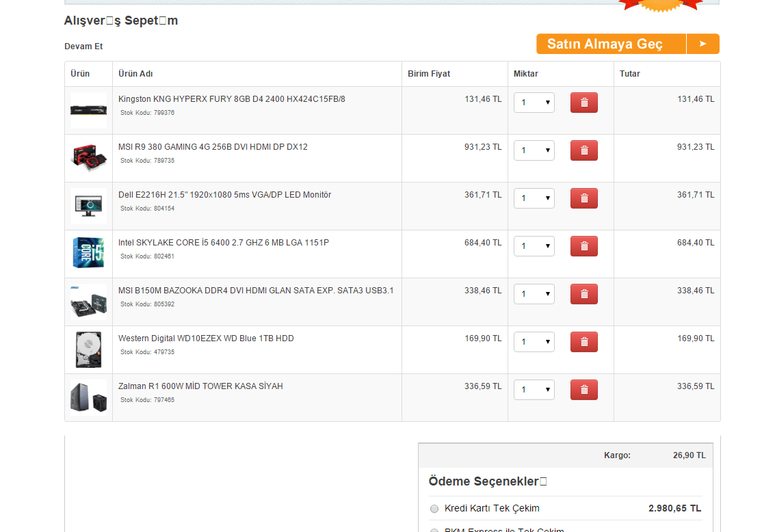Click the 2.980,65 TL total amount
The image size is (775, 532).
point(674,509)
